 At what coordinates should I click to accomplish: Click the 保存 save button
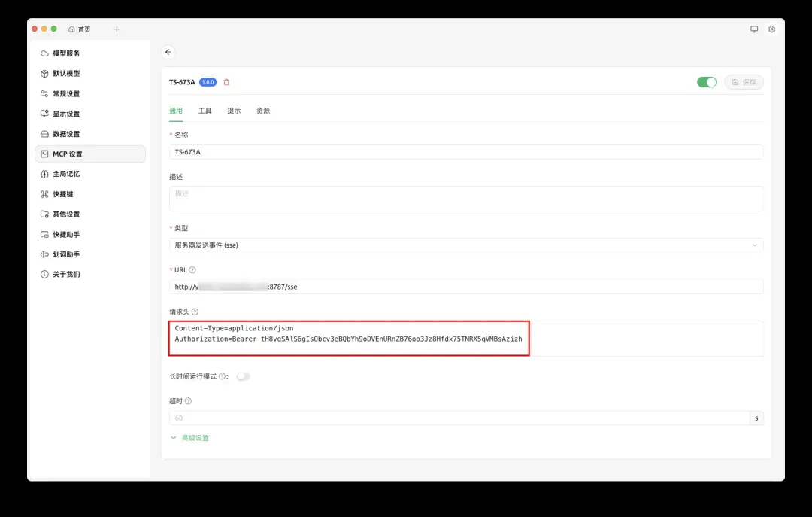744,82
